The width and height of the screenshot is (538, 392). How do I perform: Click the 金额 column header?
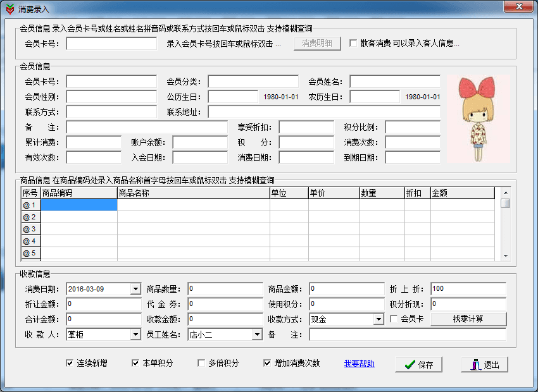tap(463, 193)
